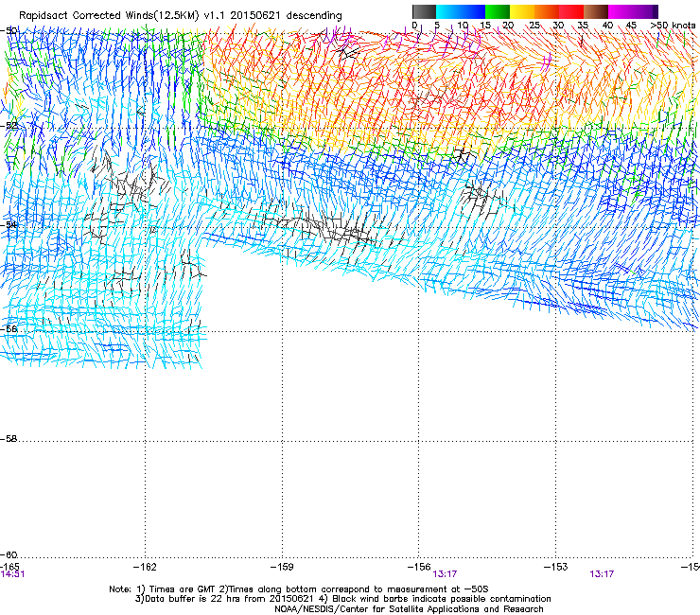Click the green 15-20 knots legend swatch
The height and width of the screenshot is (615, 700).
pos(498,11)
